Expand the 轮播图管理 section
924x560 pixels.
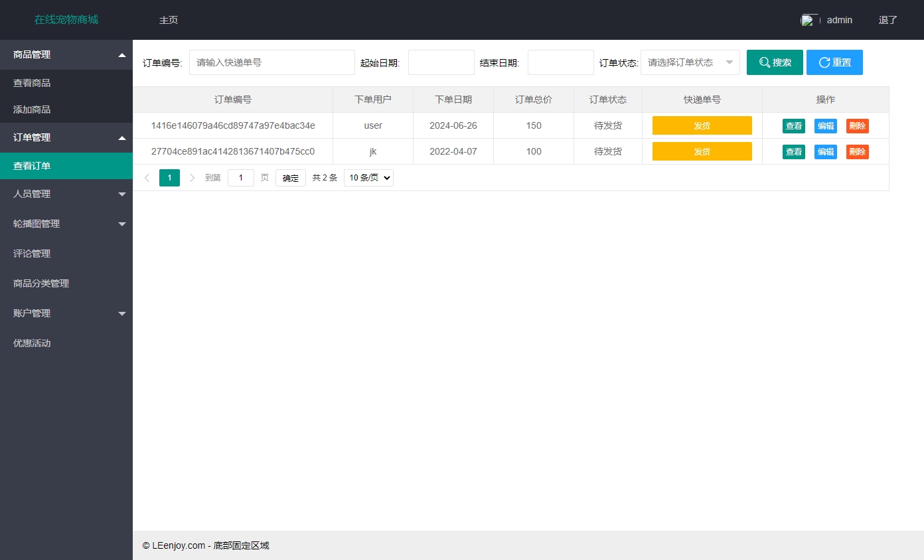66,224
